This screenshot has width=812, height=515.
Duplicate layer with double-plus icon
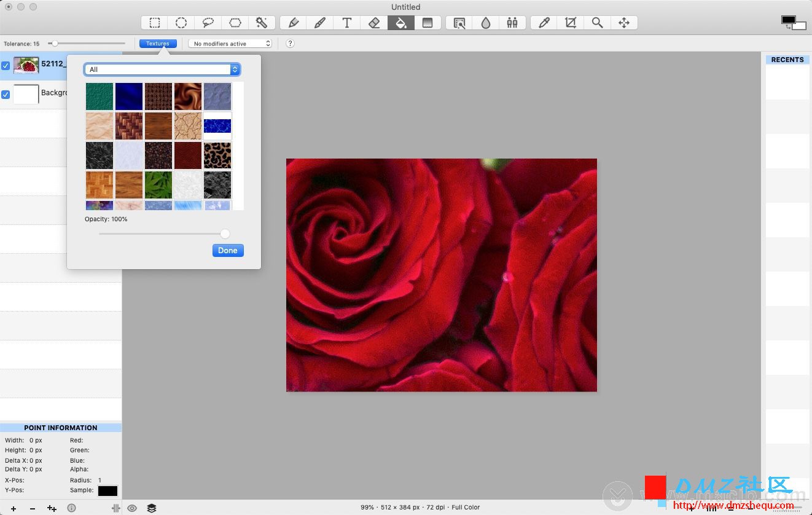pos(52,508)
